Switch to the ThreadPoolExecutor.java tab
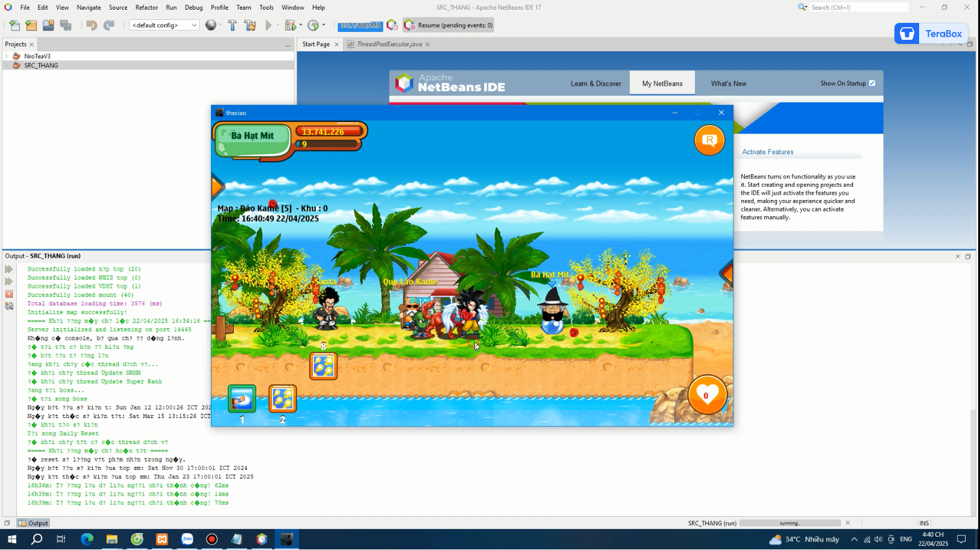The width and height of the screenshot is (980, 550). click(x=389, y=44)
